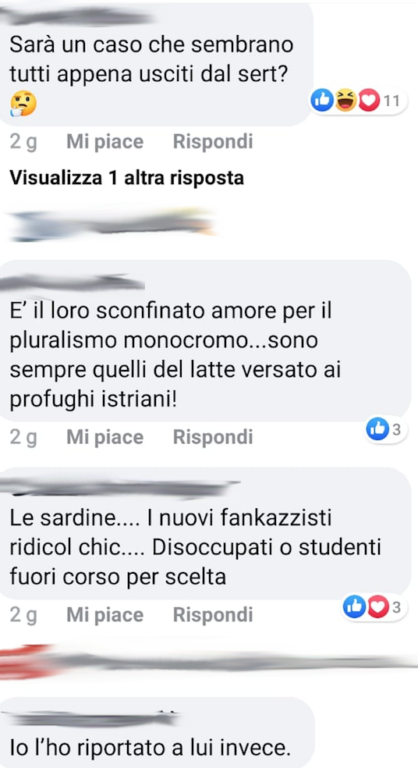The image size is (418, 768).
Task: Reply to the comment about the sert
Action: coord(213,142)
